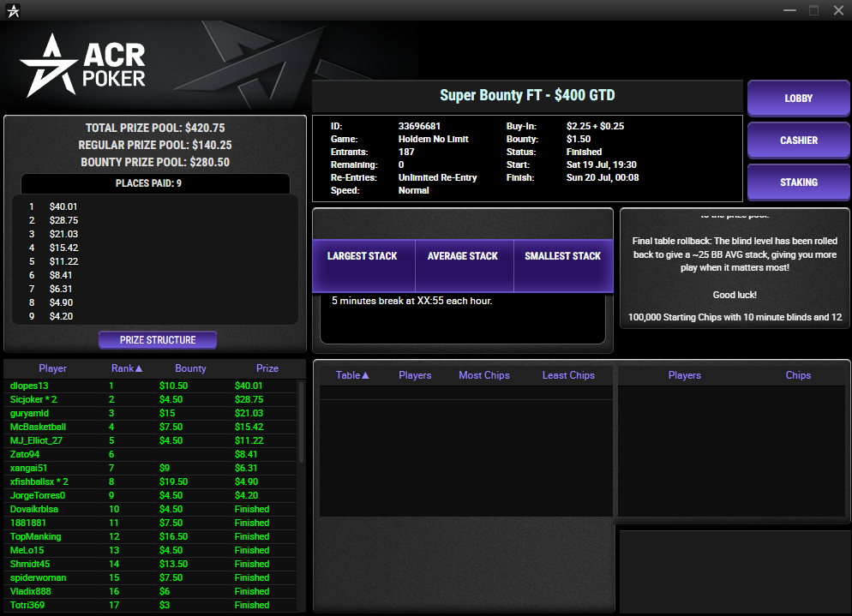
Task: Click the Total Prize Pool: $420.75 text
Action: click(x=155, y=129)
